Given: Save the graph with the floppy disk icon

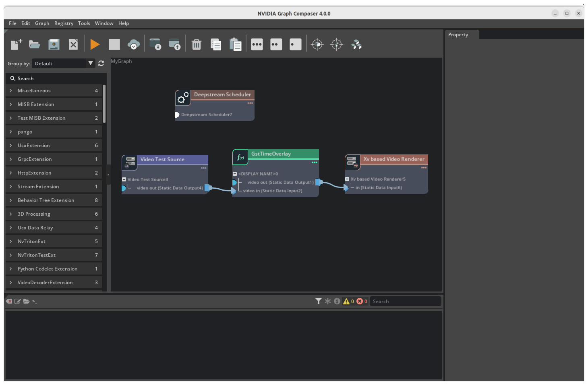Looking at the screenshot, I should point(54,44).
